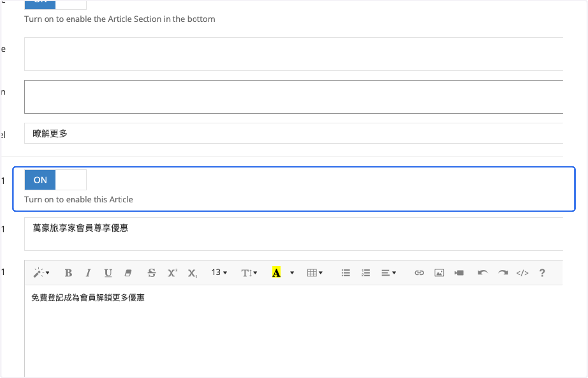Open the paragraph alignment dropdown
588x378 pixels.
click(x=389, y=273)
